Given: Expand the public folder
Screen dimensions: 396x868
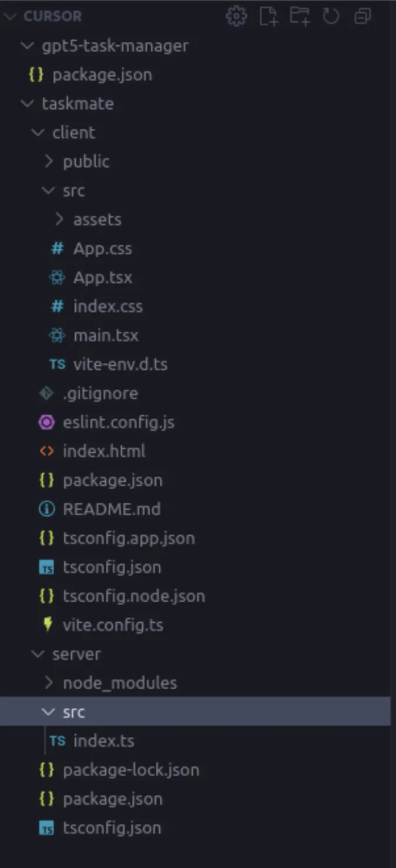Looking at the screenshot, I should coord(86,161).
